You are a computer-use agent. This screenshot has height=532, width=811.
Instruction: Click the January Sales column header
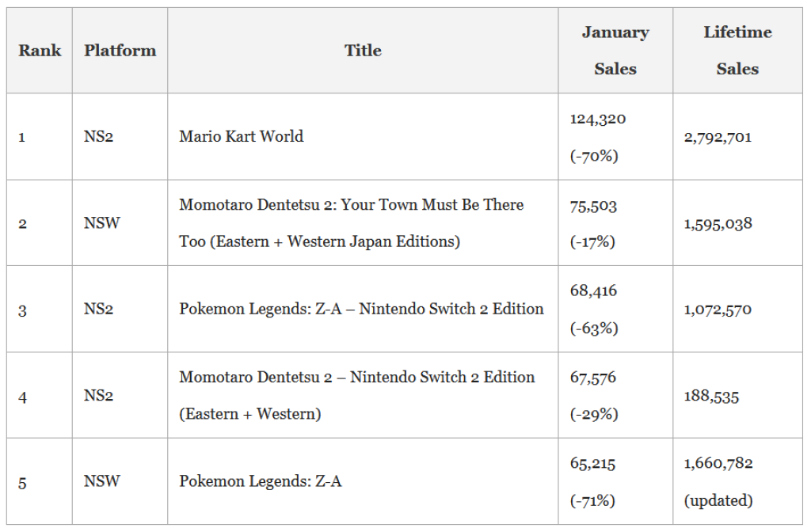point(615,51)
